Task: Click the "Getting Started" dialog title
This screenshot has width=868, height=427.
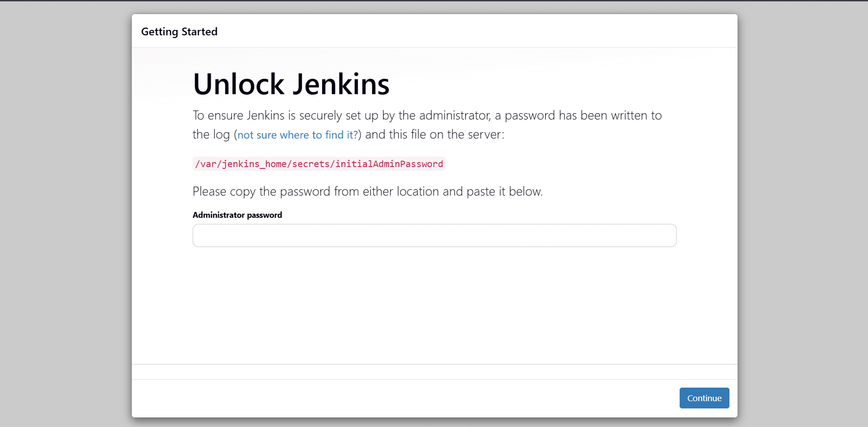Action: pos(179,32)
